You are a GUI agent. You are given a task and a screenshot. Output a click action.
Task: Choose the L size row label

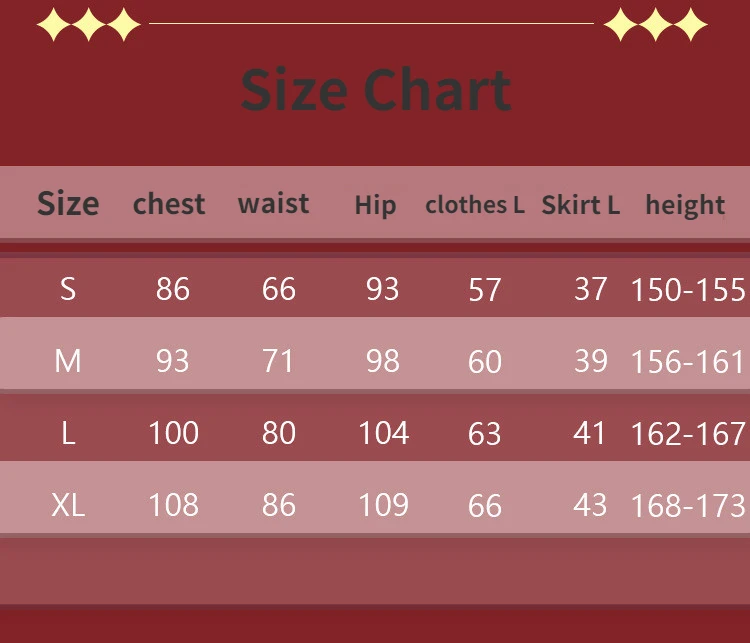pyautogui.click(x=68, y=433)
